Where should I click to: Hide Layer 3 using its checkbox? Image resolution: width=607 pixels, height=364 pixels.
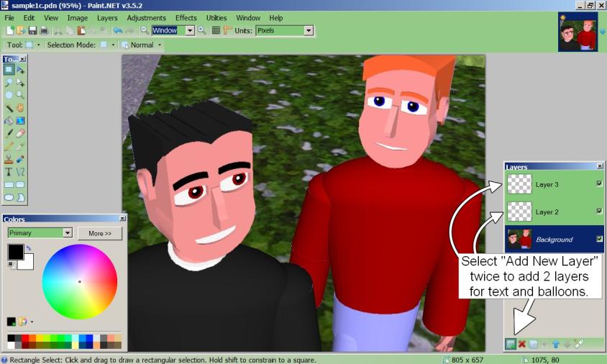tap(599, 184)
